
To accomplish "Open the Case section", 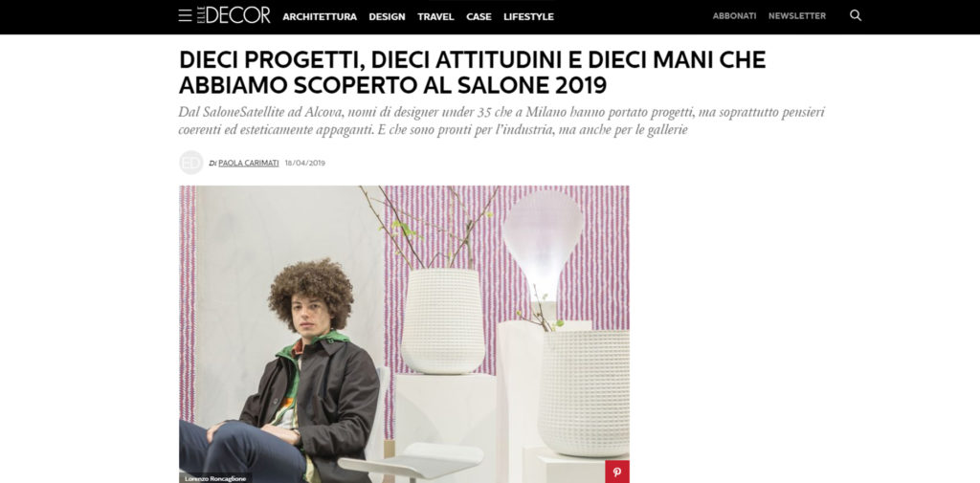I will tap(479, 17).
